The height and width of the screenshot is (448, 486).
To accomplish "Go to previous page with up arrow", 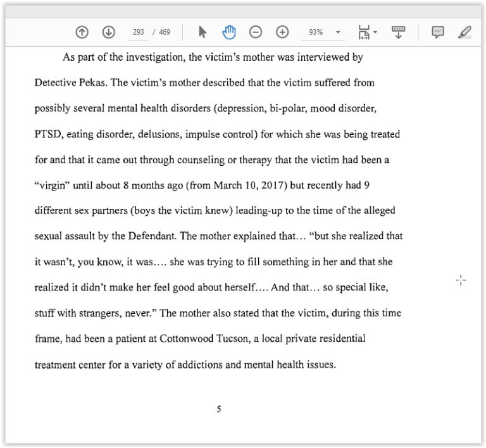I will 82,32.
